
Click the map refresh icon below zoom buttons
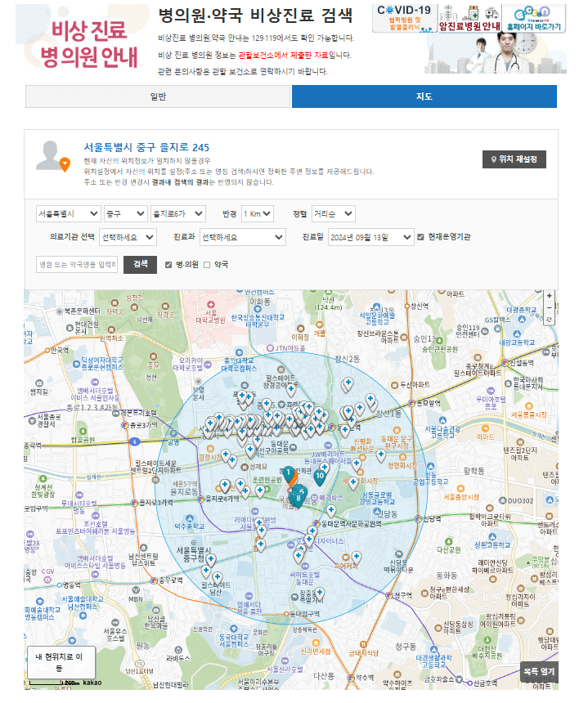pyautogui.click(x=549, y=320)
